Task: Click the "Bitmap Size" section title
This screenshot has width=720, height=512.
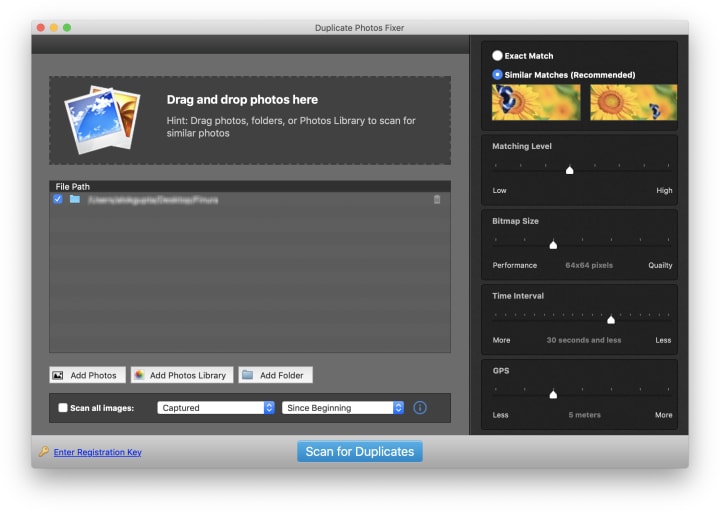Action: click(516, 221)
